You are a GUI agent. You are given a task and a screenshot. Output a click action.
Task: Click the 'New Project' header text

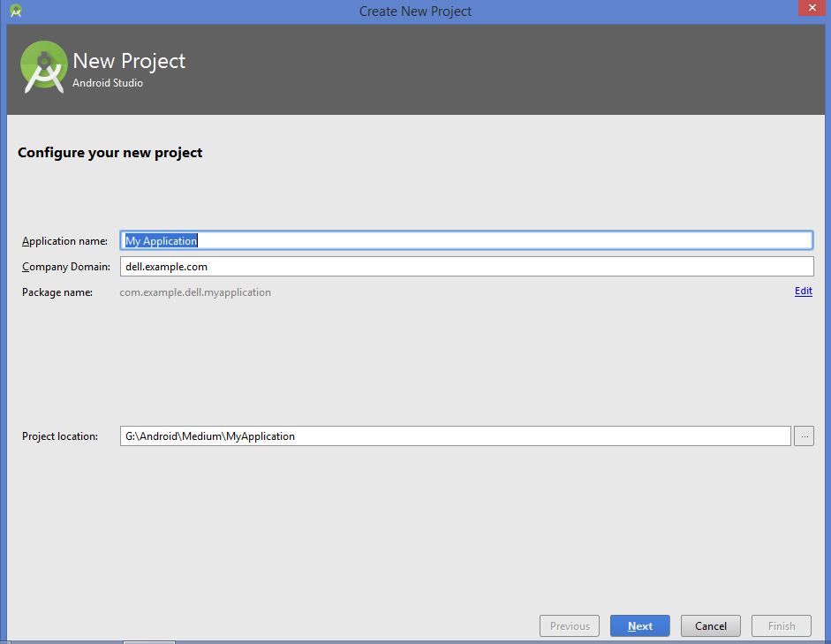coord(129,61)
